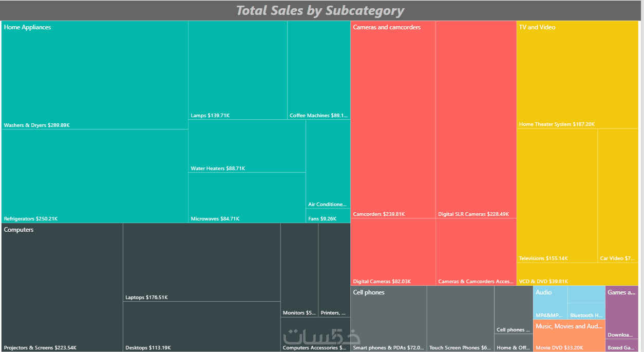Image resolution: width=644 pixels, height=352 pixels.
Task: Click the Computers category label
Action: click(x=18, y=230)
